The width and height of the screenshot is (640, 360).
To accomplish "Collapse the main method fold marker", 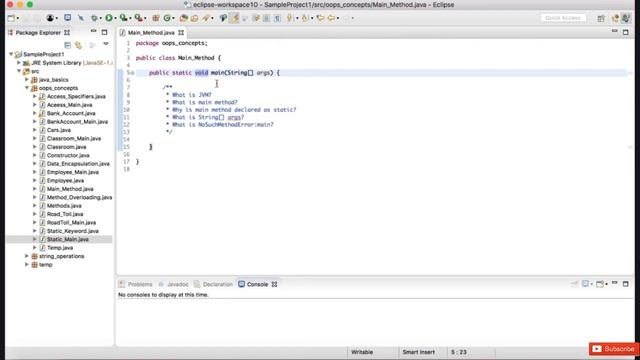I will point(132,73).
